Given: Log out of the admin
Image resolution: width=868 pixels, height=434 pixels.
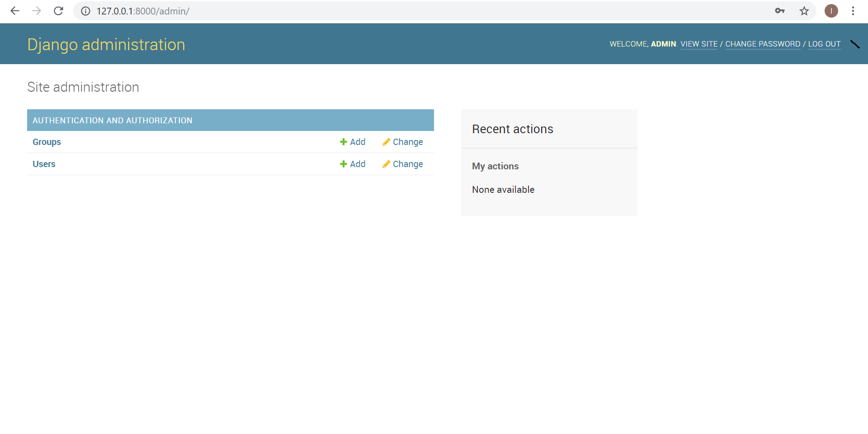Looking at the screenshot, I should click(824, 44).
